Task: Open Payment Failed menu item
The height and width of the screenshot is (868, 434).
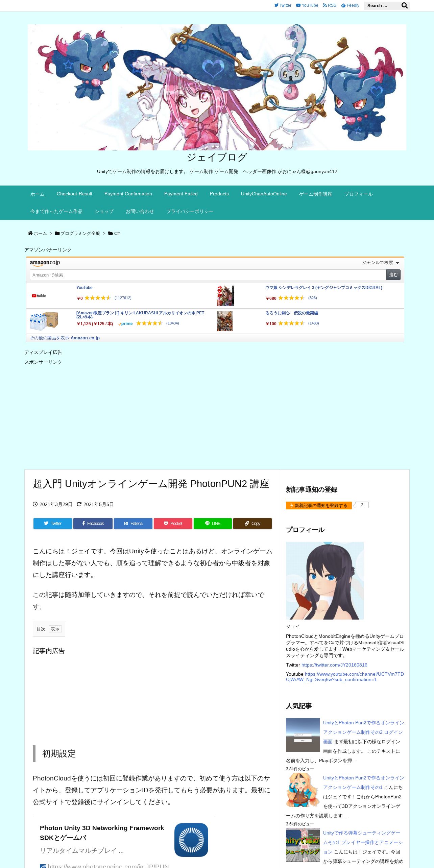Action: tap(181, 194)
